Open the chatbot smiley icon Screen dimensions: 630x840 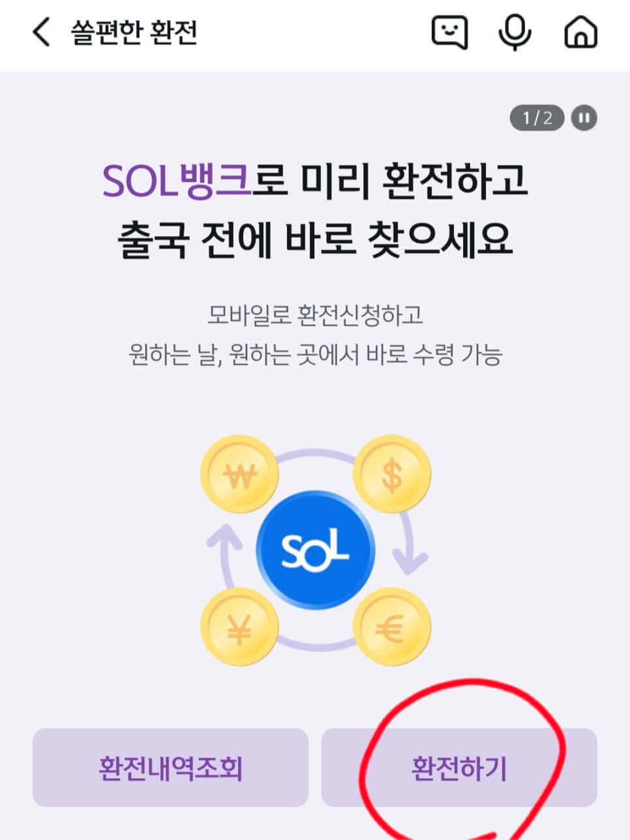click(x=450, y=32)
